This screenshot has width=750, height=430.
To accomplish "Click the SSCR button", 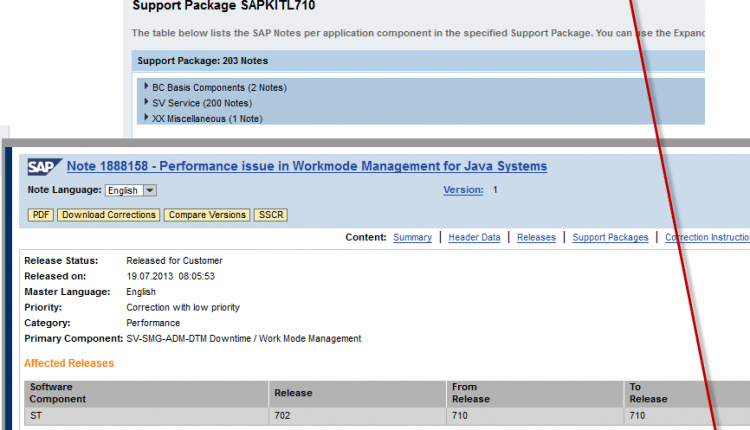I will (271, 215).
